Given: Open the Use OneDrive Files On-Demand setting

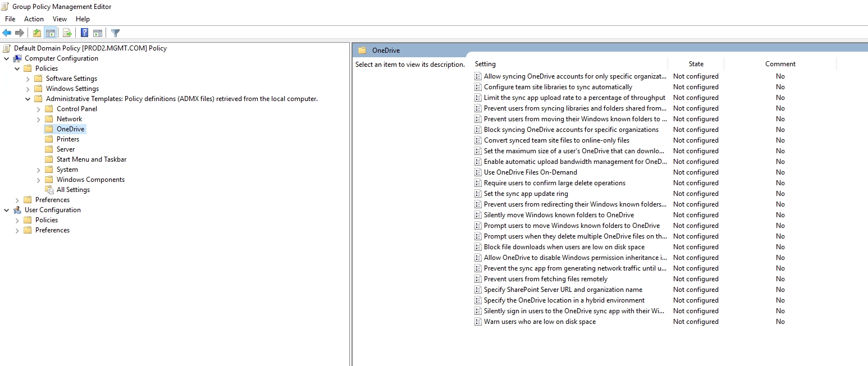Looking at the screenshot, I should click(x=531, y=172).
